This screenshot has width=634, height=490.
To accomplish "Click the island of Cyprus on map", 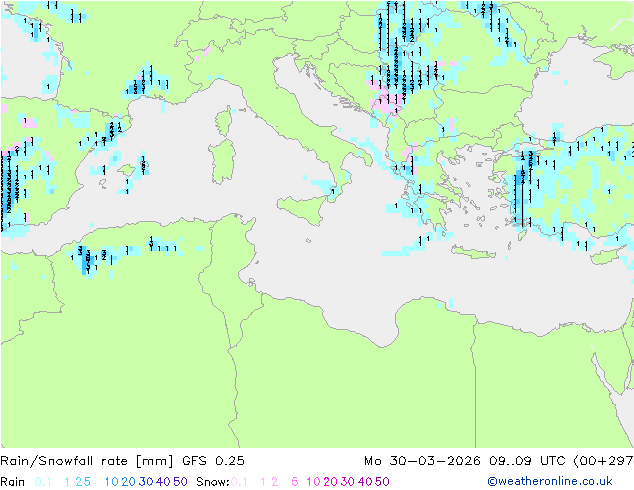I will [x=607, y=257].
